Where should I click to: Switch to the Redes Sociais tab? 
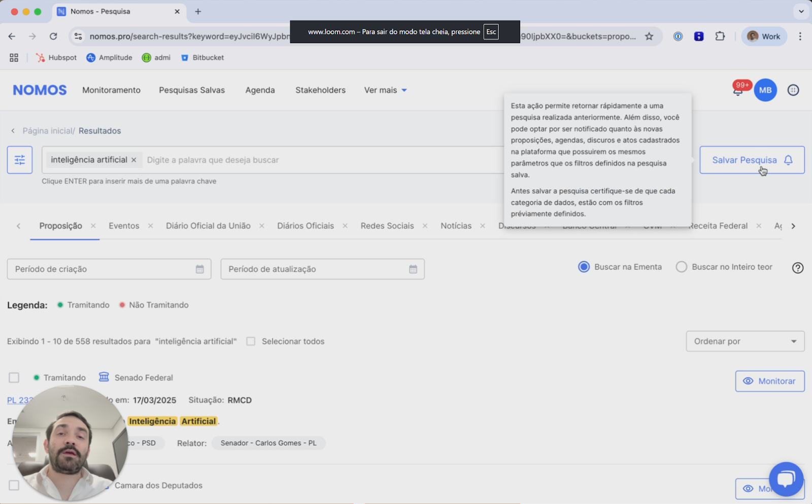[387, 226]
